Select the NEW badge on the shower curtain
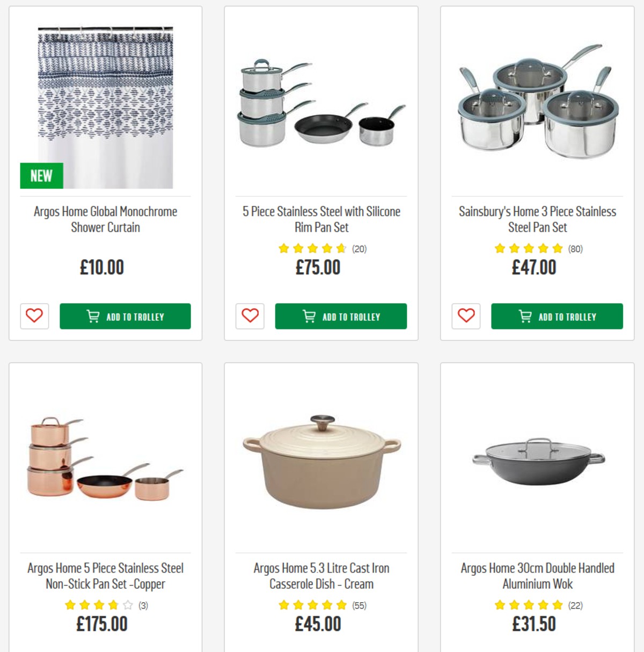644x652 pixels. [40, 175]
